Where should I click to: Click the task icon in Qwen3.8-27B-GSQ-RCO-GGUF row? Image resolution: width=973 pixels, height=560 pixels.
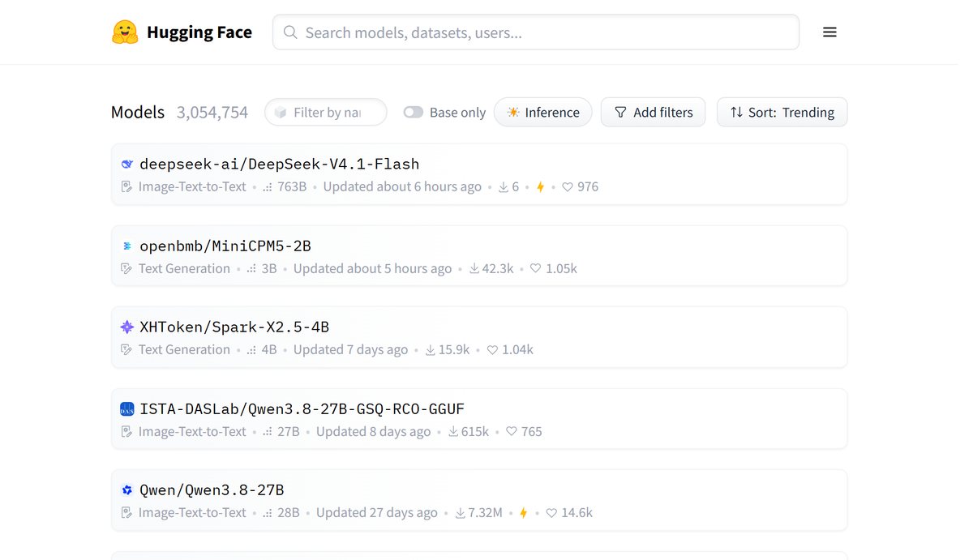[x=126, y=432]
